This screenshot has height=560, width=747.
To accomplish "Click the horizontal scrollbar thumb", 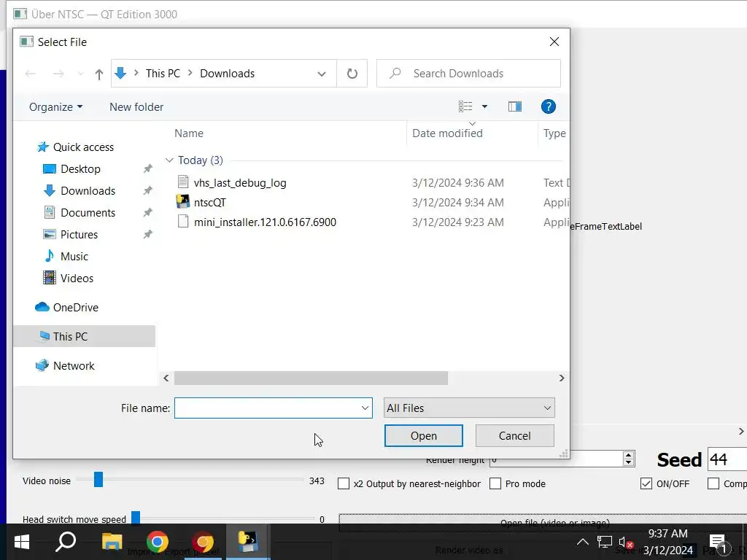I will (311, 378).
